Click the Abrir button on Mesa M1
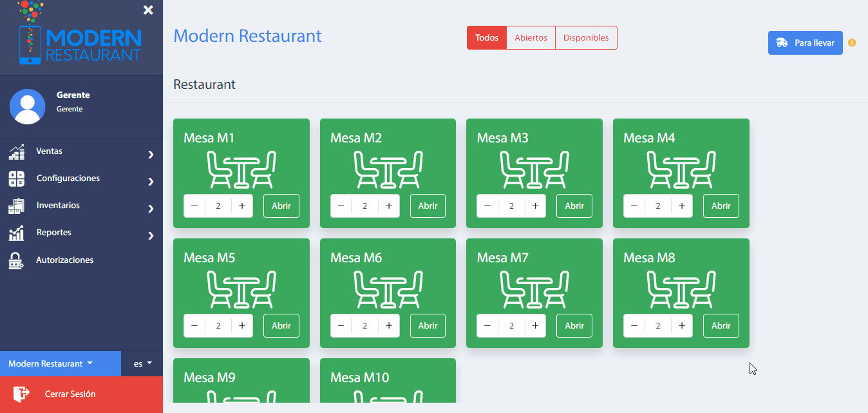Image resolution: width=868 pixels, height=413 pixels. pyautogui.click(x=281, y=206)
